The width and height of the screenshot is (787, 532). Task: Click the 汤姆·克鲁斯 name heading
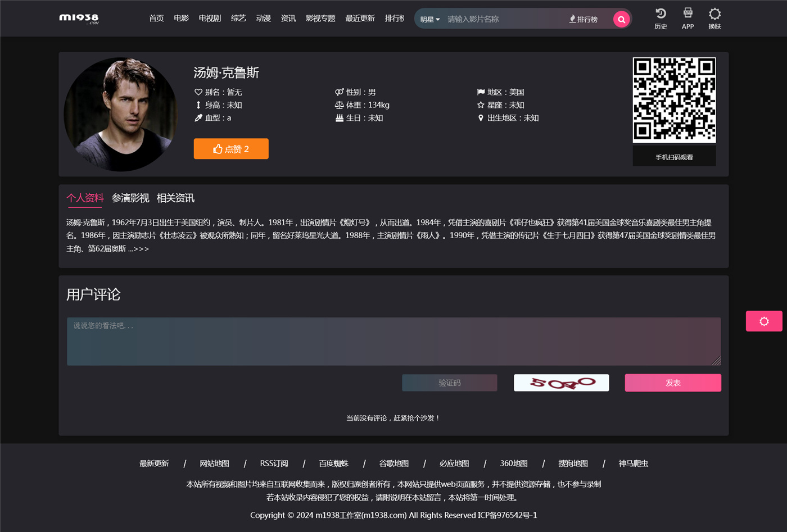point(227,72)
